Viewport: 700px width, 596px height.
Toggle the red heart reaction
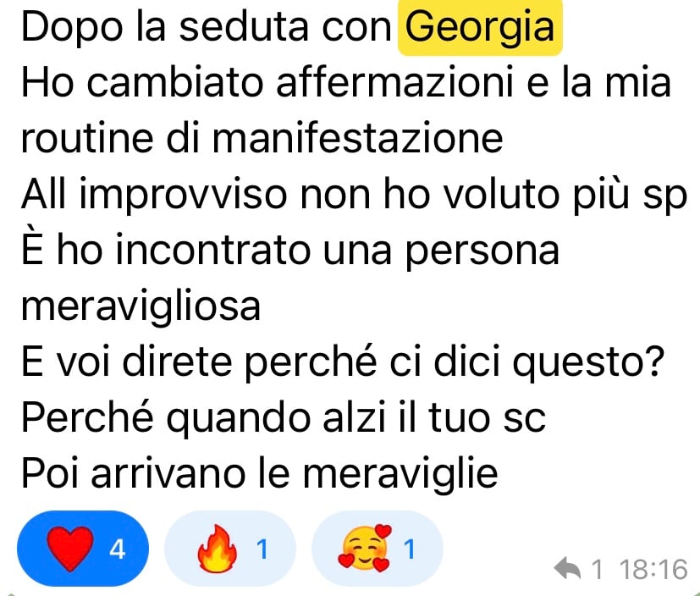click(83, 549)
